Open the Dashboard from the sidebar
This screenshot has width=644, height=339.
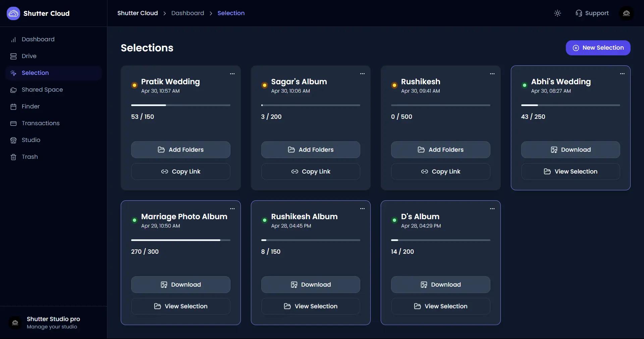38,39
